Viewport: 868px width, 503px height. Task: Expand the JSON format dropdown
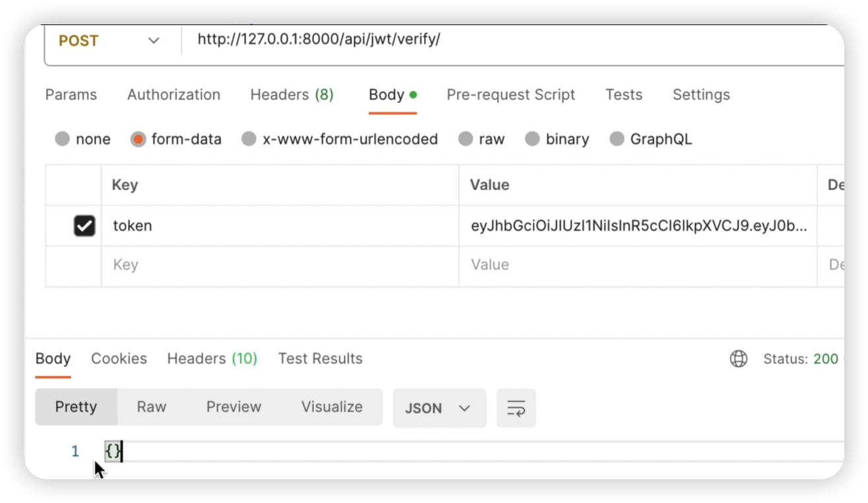pyautogui.click(x=439, y=408)
